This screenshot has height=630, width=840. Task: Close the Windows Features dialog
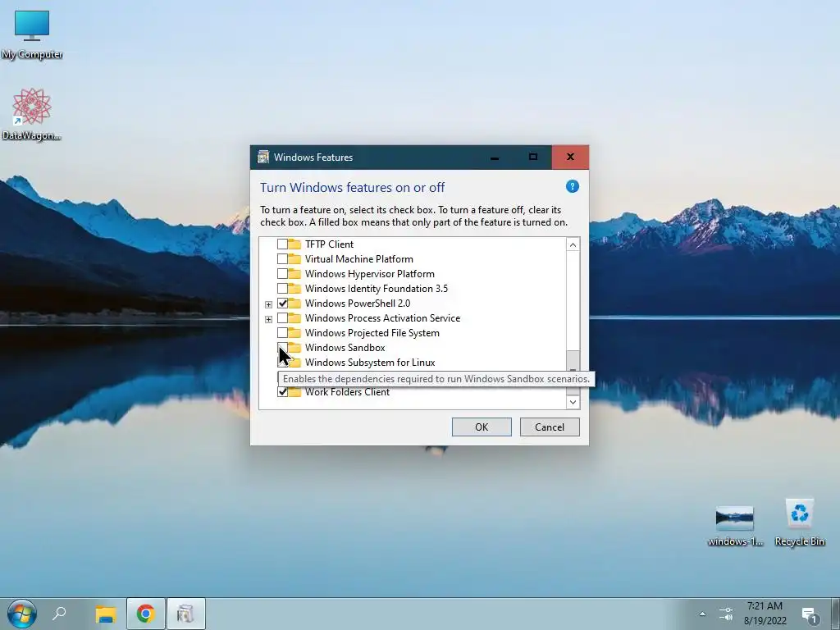click(x=570, y=157)
